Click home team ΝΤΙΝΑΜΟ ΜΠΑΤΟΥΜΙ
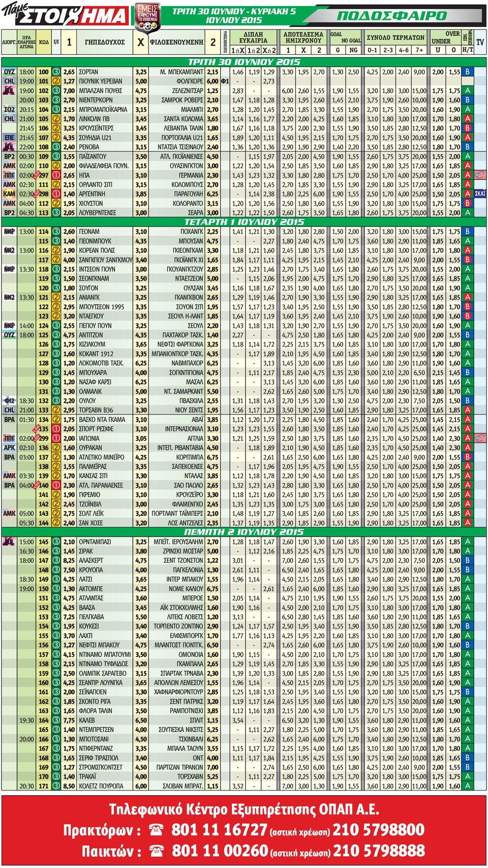488x868 pixels. click(105, 654)
